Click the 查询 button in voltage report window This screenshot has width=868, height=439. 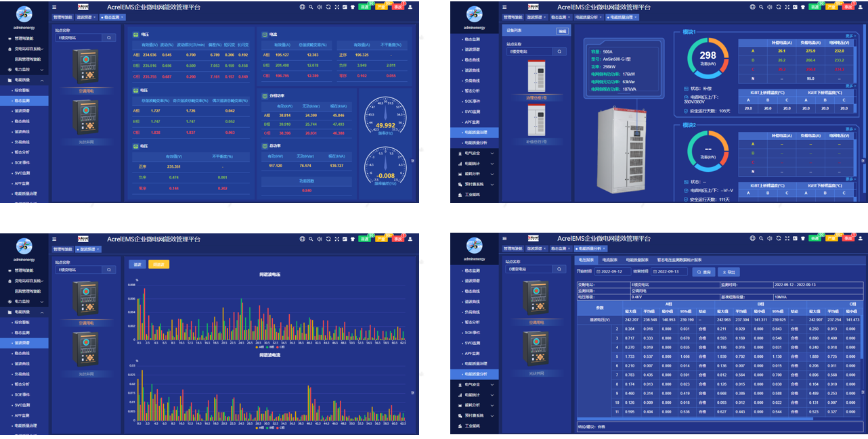point(703,272)
